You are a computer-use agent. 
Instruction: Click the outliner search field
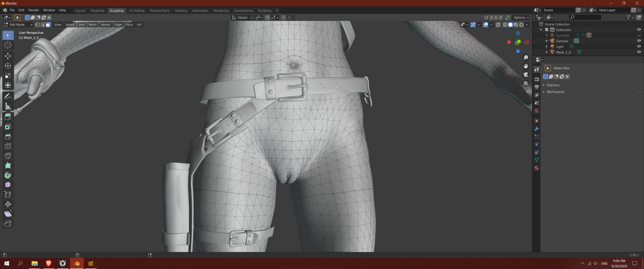tap(585, 17)
